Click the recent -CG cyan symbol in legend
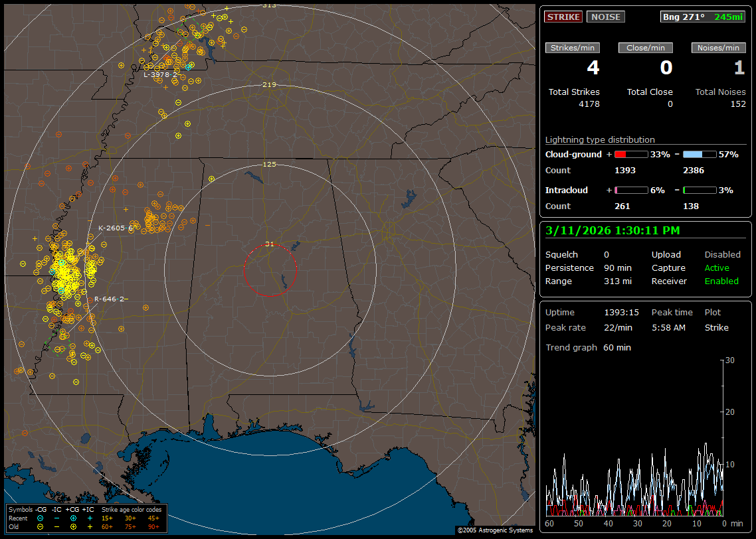 tap(41, 518)
